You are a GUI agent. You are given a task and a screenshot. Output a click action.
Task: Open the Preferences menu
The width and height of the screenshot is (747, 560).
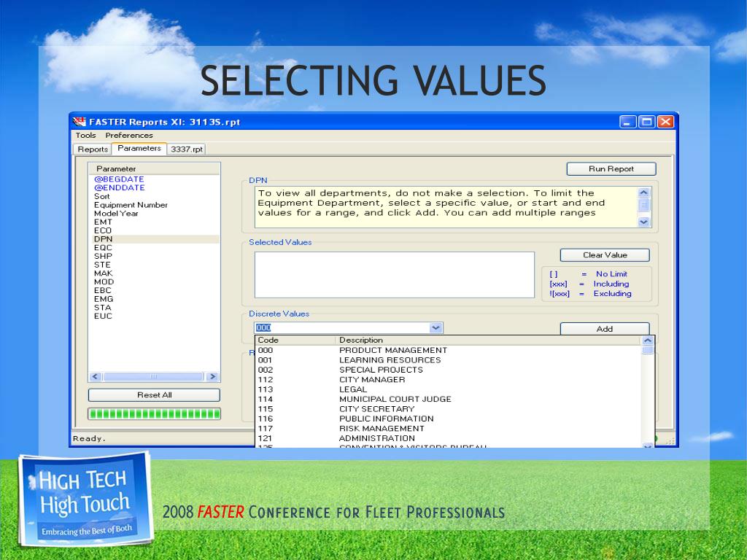click(x=129, y=135)
